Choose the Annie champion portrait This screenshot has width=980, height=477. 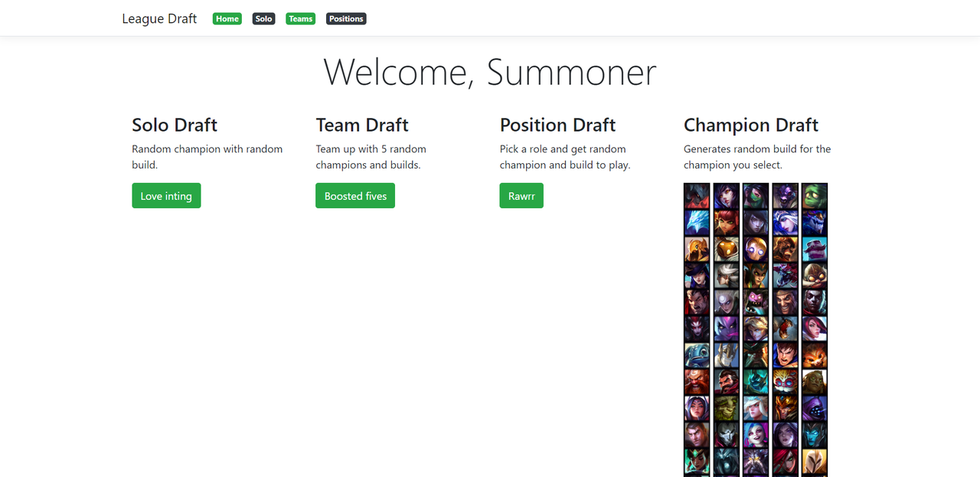pos(726,223)
